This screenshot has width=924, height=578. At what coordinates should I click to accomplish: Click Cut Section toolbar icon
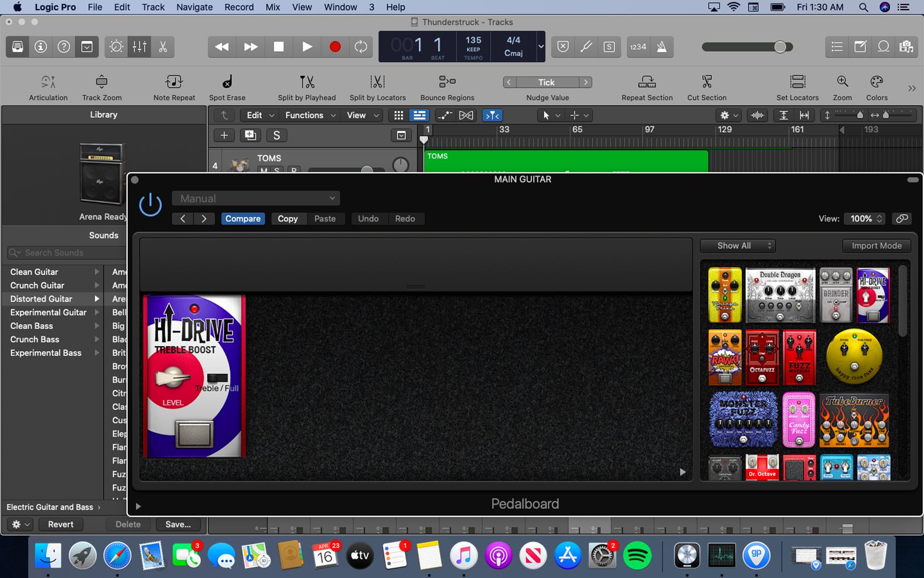click(707, 82)
